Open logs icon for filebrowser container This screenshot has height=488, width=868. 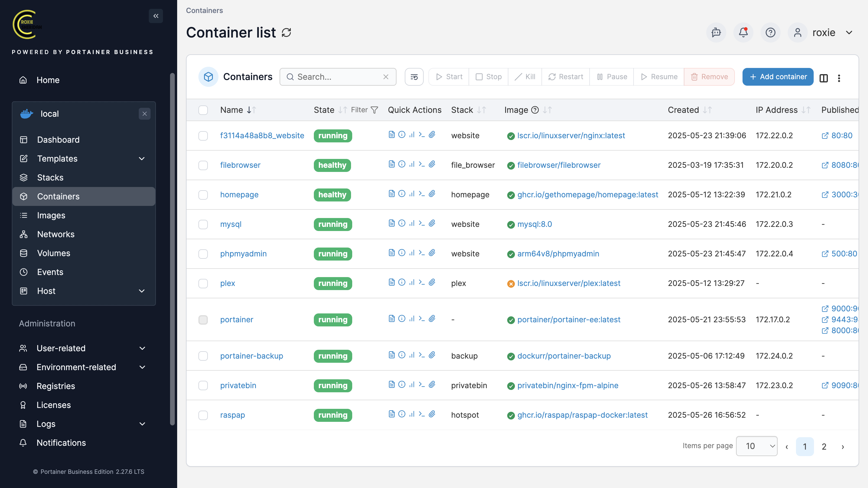coord(391,164)
